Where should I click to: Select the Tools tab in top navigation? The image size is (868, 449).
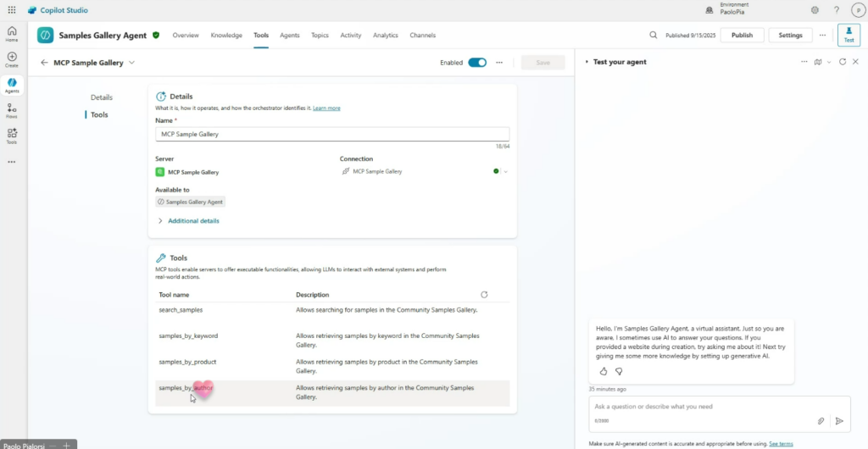(x=261, y=35)
